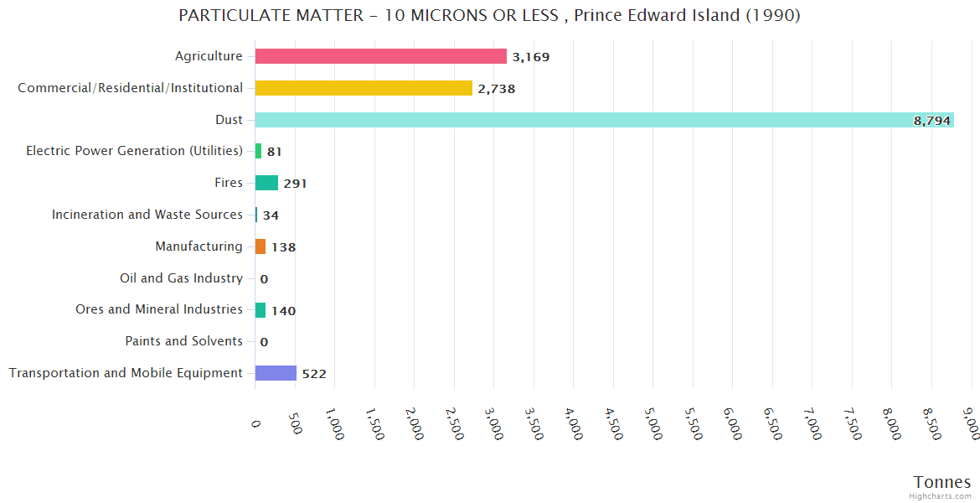Viewport: 980px width, 503px height.
Task: Click the Incineration and Waste Sources label
Action: (147, 215)
